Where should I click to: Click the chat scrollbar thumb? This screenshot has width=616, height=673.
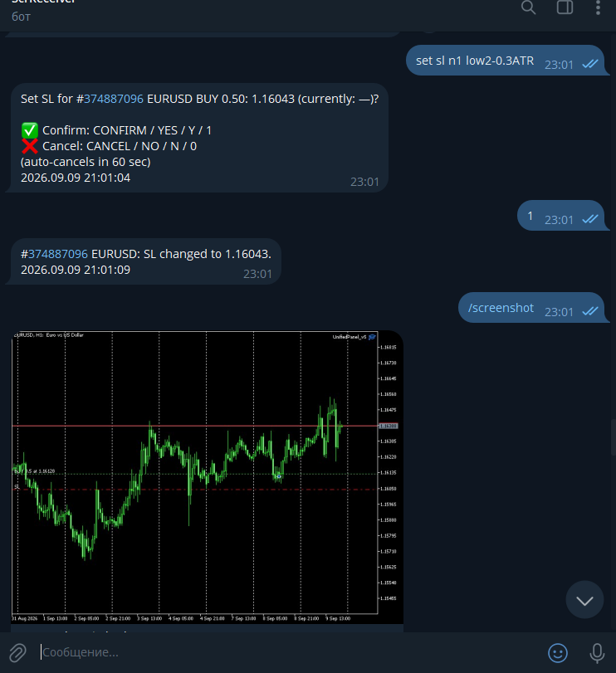[614, 438]
